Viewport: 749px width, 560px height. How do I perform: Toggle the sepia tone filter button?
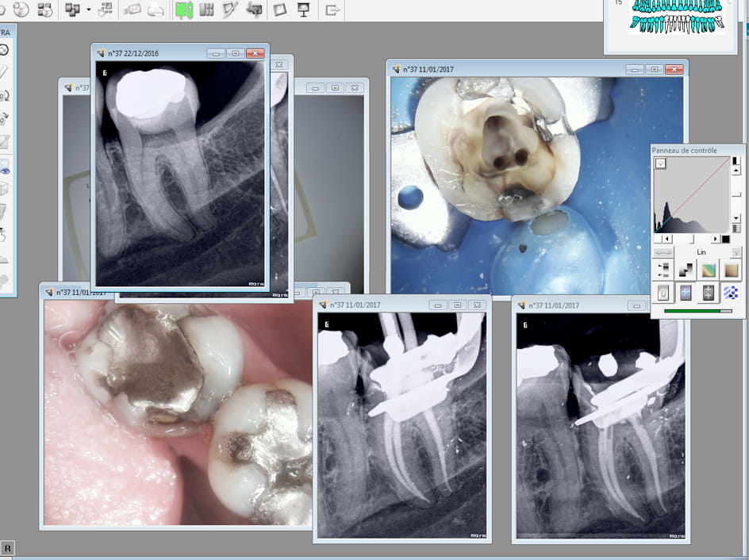tap(732, 270)
